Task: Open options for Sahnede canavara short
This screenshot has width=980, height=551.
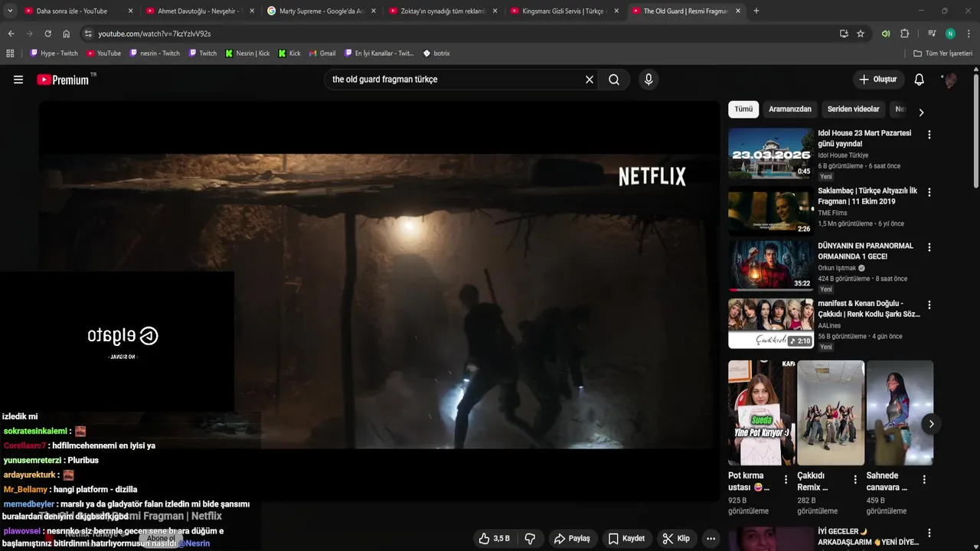Action: tap(924, 480)
